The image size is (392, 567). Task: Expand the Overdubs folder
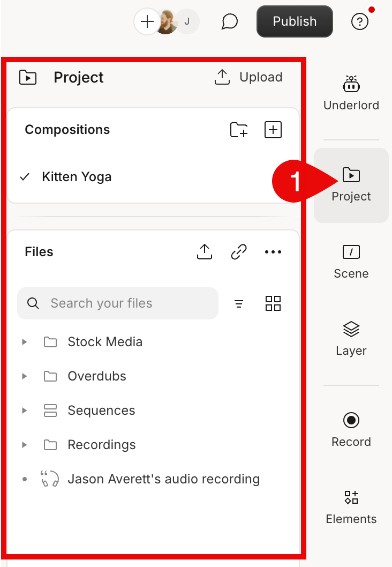coord(24,376)
